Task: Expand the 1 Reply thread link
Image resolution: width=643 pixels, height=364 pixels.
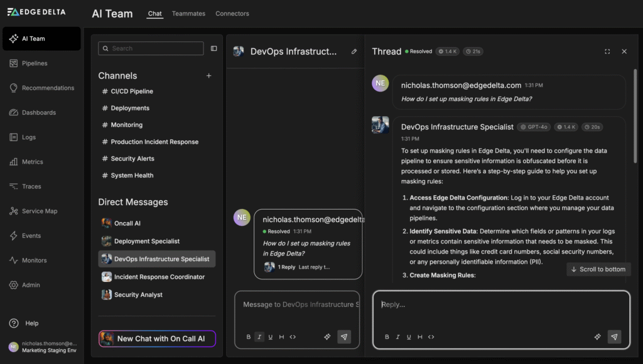Action: click(x=287, y=267)
